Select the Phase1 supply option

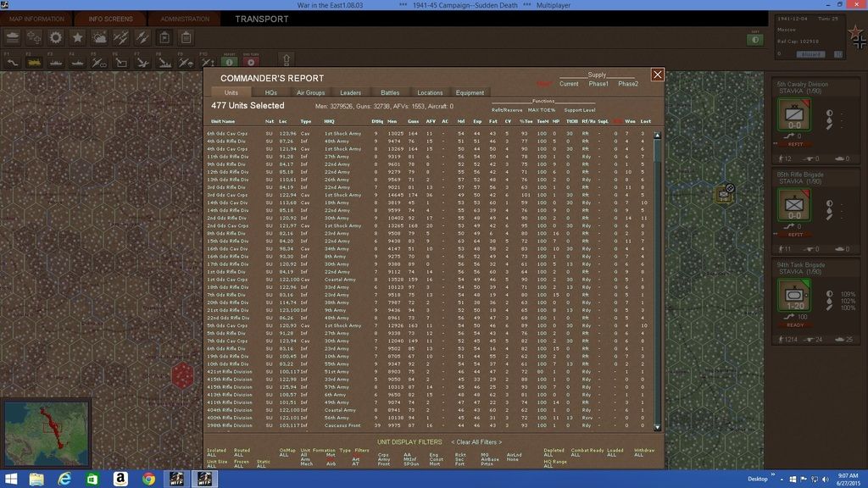598,84
